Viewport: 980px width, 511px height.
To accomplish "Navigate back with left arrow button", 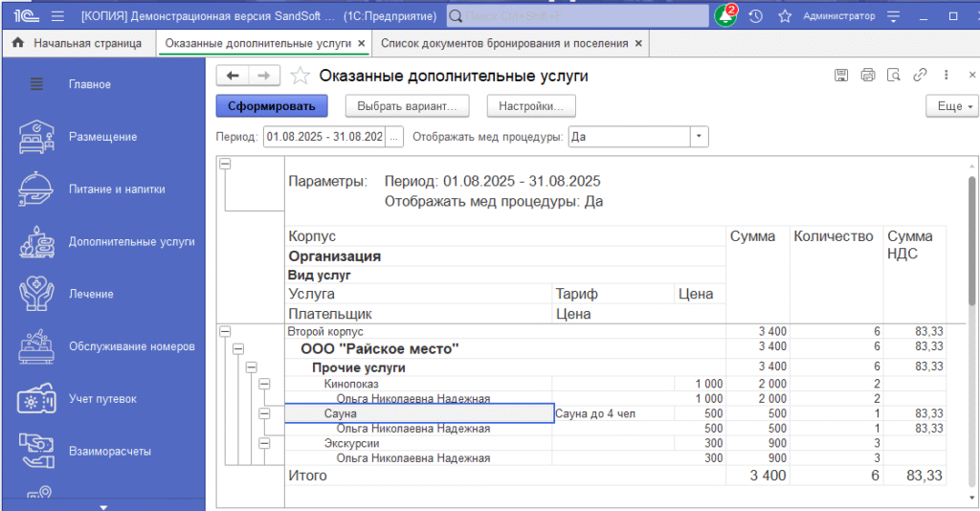I will tap(233, 76).
